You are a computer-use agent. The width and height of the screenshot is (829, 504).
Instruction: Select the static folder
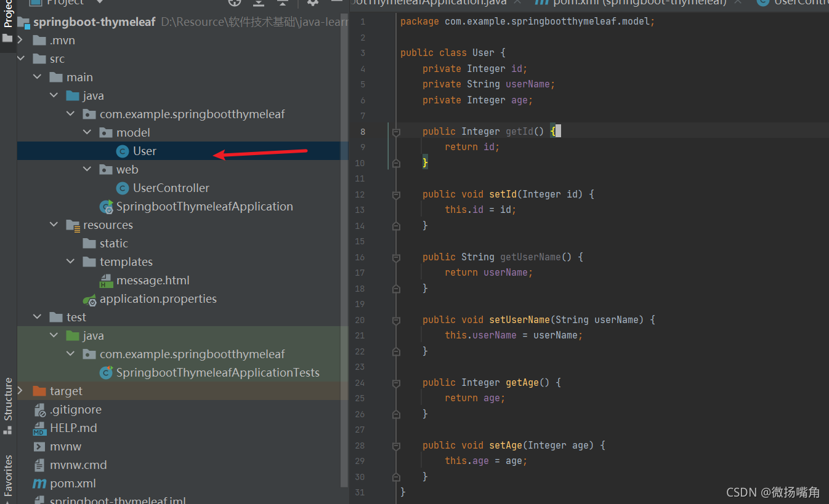pos(114,244)
